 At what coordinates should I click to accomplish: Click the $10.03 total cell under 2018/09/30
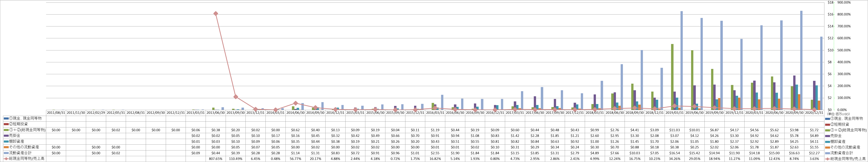pos(634,153)
